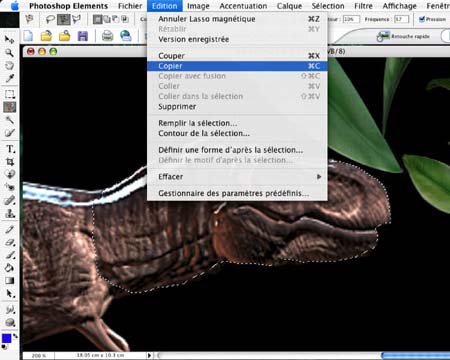Select the Zoom magnifier tool
This screenshot has width=450, height=360.
point(10,52)
